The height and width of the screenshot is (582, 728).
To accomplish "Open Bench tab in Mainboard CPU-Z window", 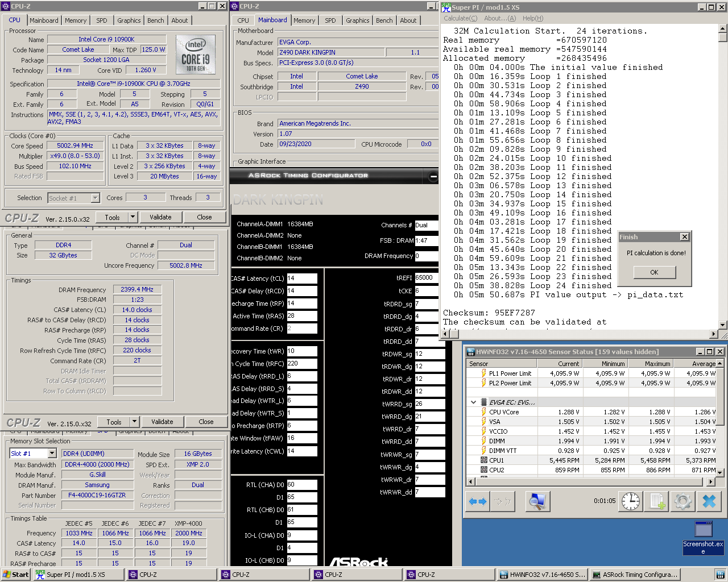I will tap(384, 20).
